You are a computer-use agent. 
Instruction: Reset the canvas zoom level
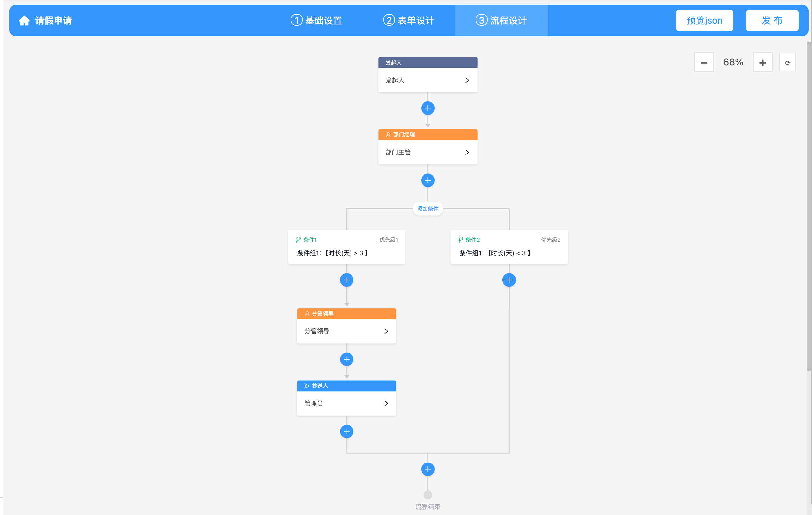pyautogui.click(x=787, y=62)
